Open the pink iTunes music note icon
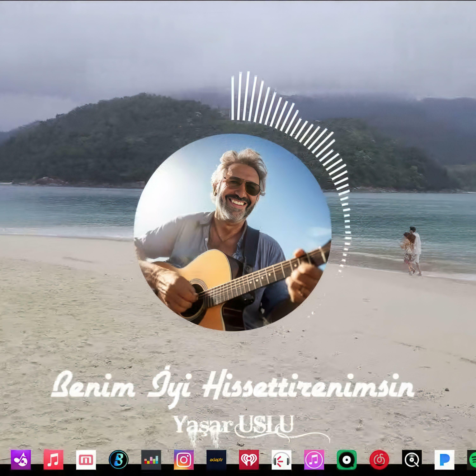The image size is (476, 476). 314,459
